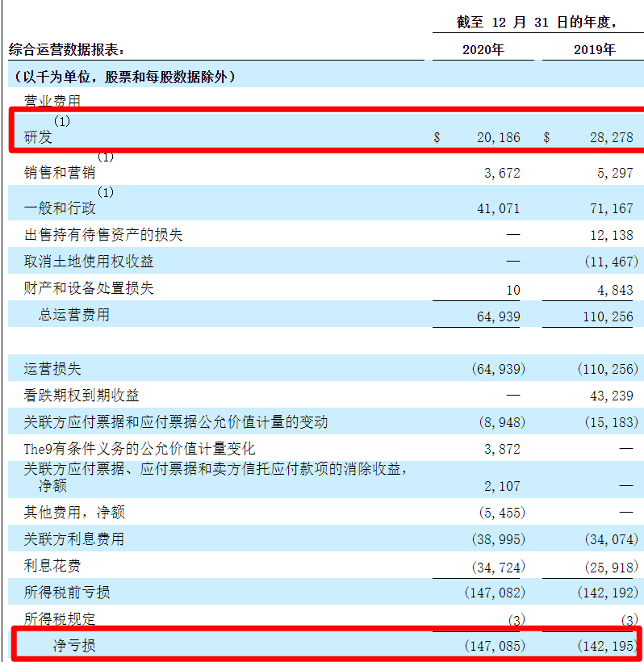The height and width of the screenshot is (662, 644).
Task: Click the 净亏损 row label
Action: 74,646
